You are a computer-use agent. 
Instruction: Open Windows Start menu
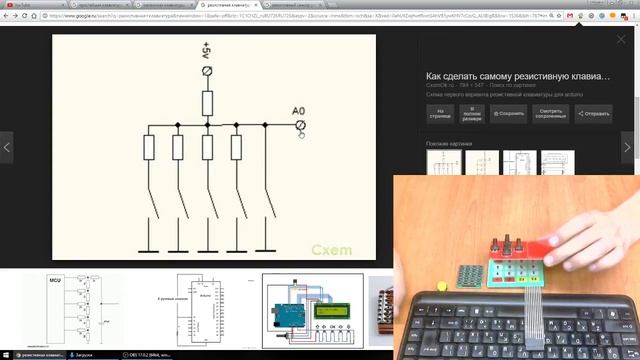coord(6,355)
